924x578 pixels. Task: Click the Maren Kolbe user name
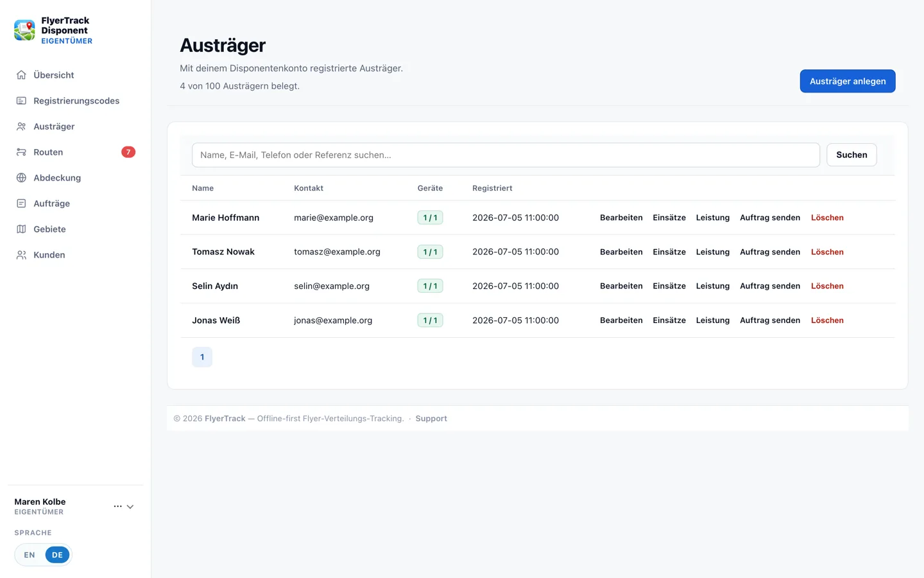[x=40, y=502]
